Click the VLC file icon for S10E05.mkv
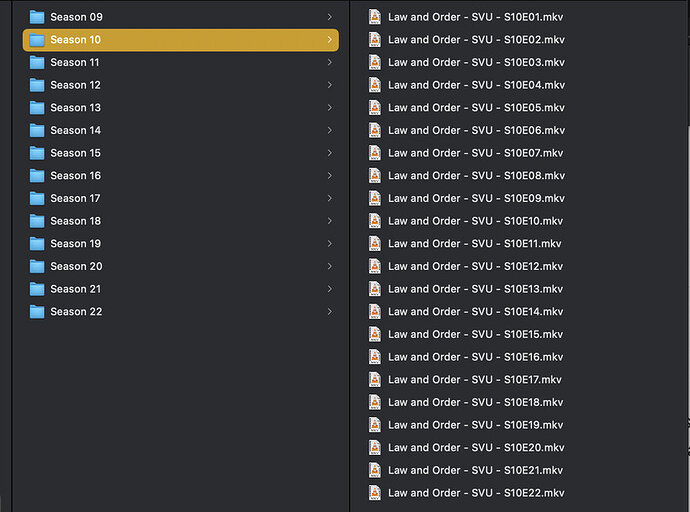The height and width of the screenshot is (512, 690). click(x=374, y=107)
